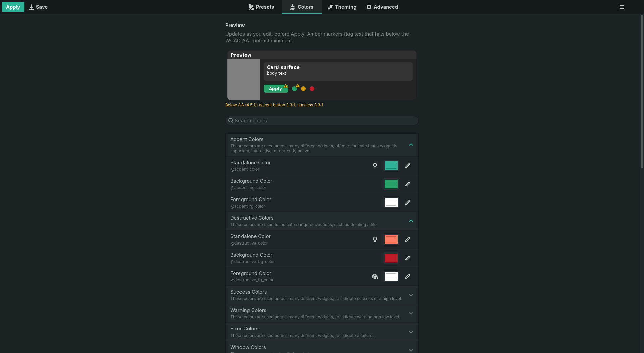Edit destructive Standalone Color via pencil icon
Viewport: 644px width, 353px height.
[408, 239]
